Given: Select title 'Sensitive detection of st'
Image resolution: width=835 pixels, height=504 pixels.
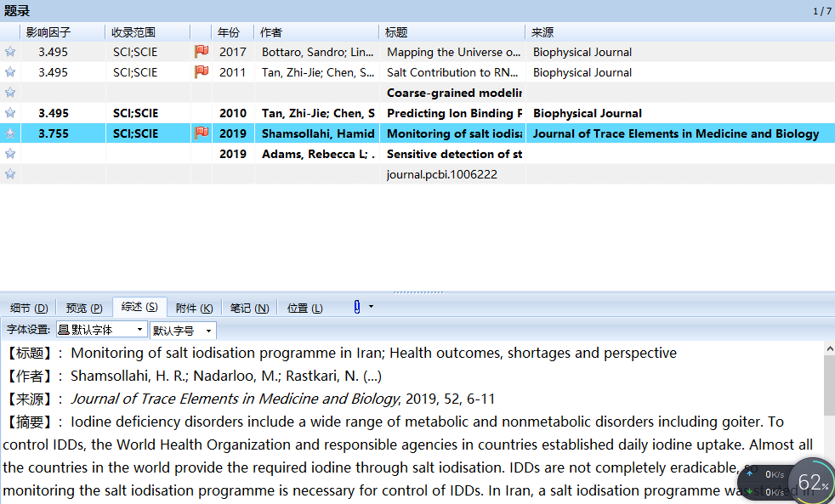Looking at the screenshot, I should 454,154.
